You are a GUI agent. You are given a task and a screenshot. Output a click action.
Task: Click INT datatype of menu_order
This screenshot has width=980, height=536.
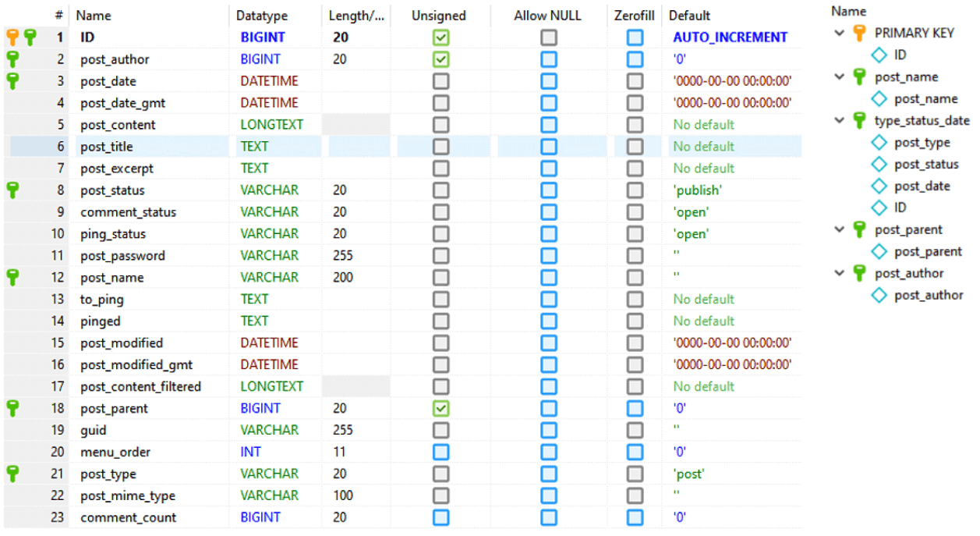point(250,452)
